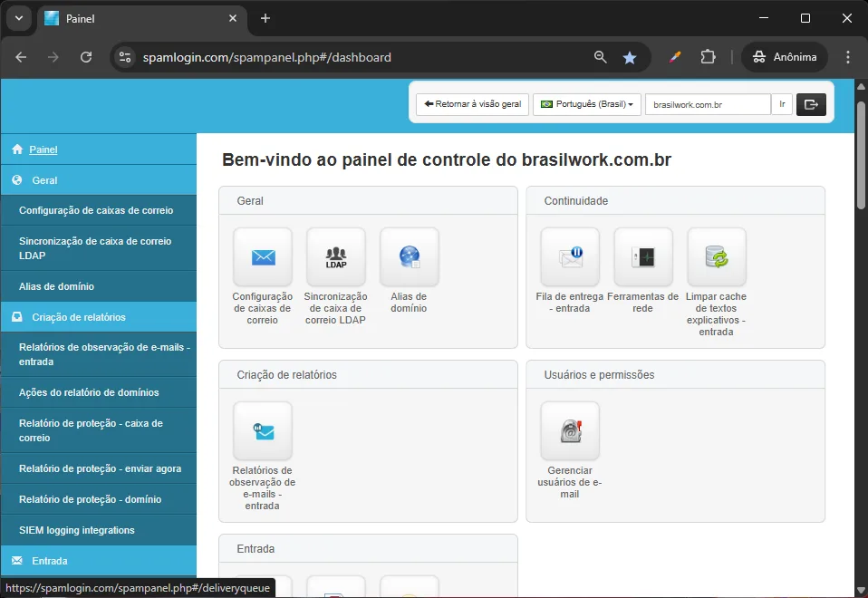Open the LDAP synchronization dashboard icon
Screen dimensions: 868x598
(336, 257)
